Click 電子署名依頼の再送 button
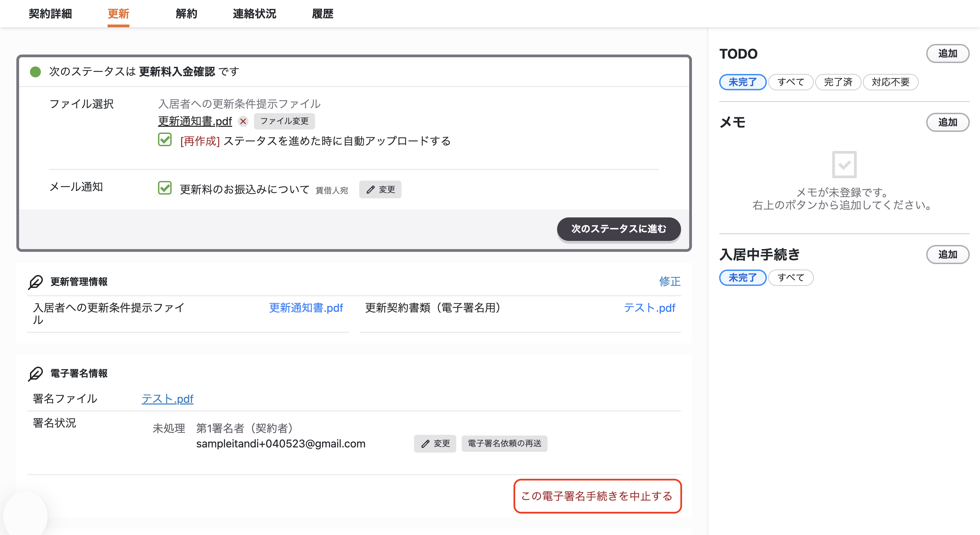 (504, 444)
